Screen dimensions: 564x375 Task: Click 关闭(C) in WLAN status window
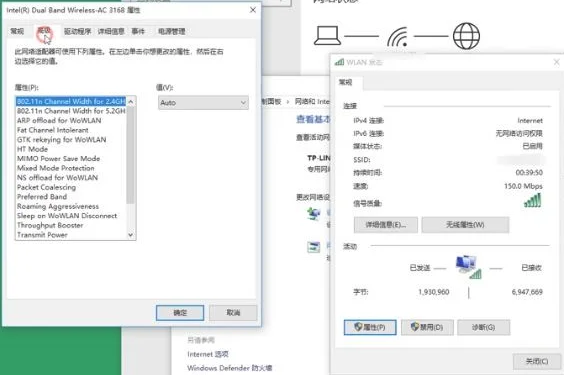pos(537,361)
